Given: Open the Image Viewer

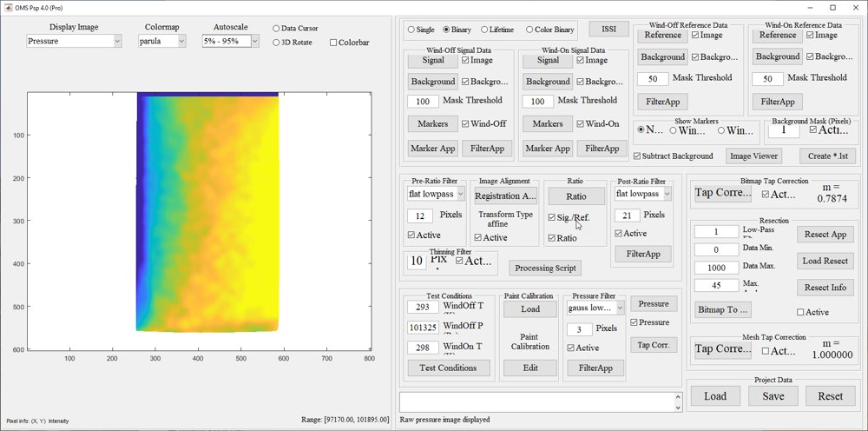Looking at the screenshot, I should pyautogui.click(x=753, y=156).
